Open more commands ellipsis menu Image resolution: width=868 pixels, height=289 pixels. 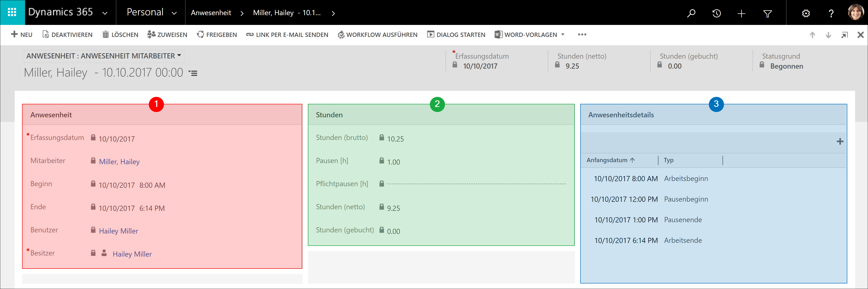pos(582,34)
